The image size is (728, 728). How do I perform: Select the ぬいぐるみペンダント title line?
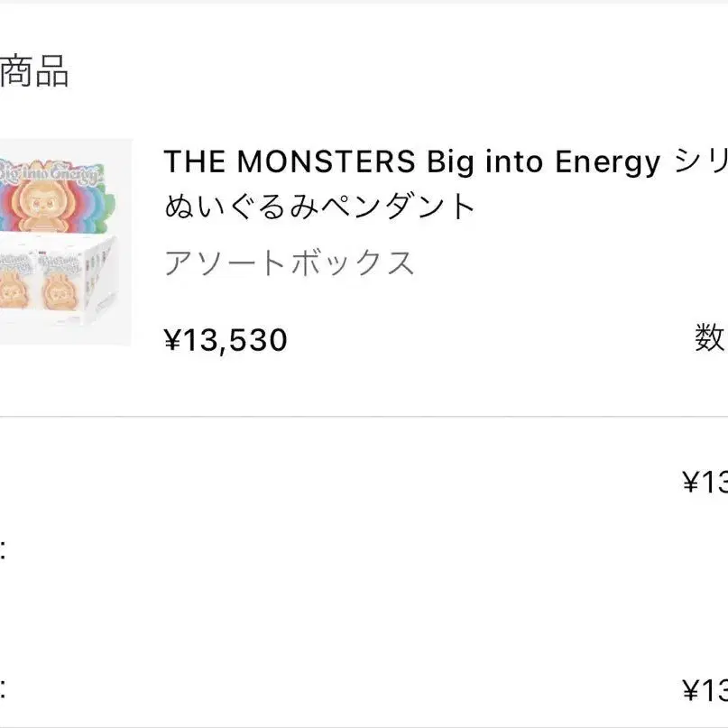pyautogui.click(x=319, y=207)
